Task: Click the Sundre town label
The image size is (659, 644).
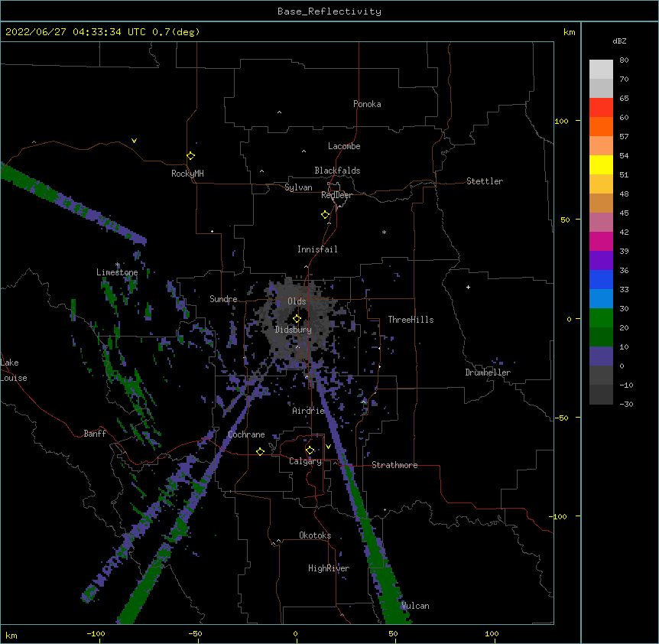Action: (223, 299)
